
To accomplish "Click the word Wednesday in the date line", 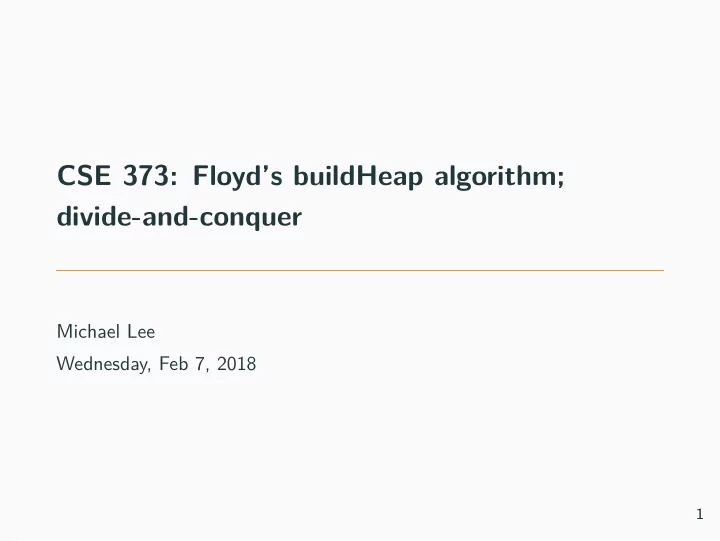I will click(x=101, y=364).
